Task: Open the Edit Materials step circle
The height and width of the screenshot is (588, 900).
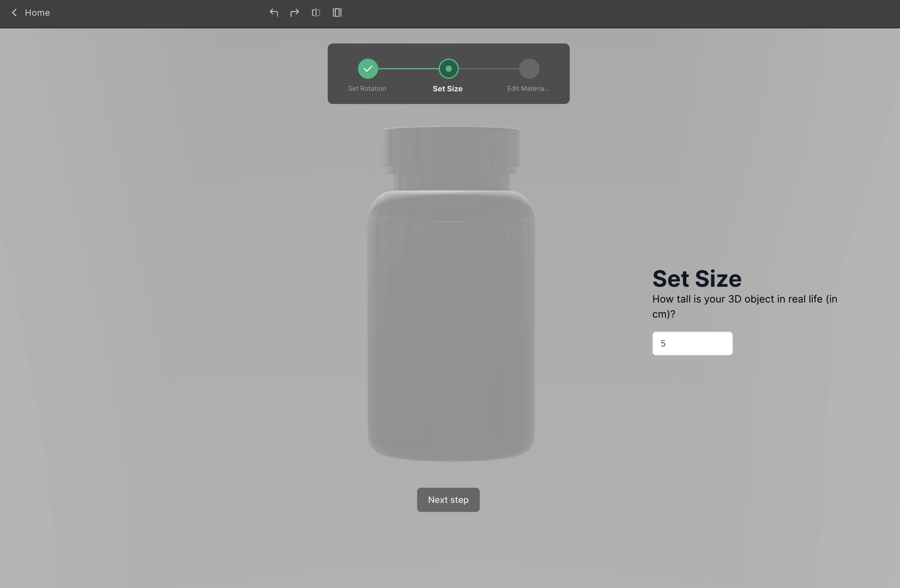Action: pos(529,69)
